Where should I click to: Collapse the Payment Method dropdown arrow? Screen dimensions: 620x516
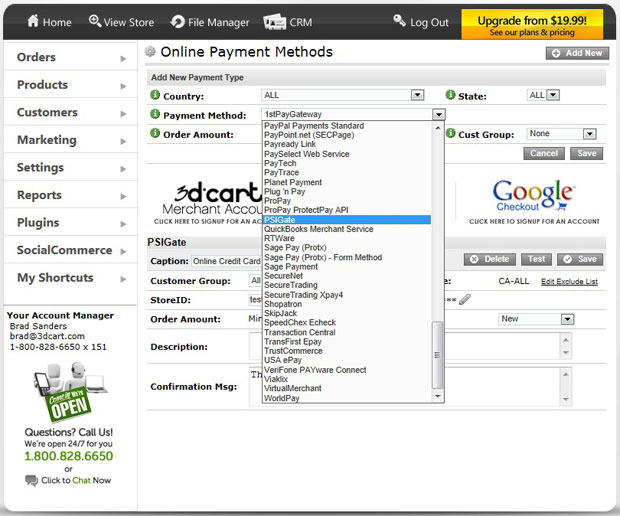coord(438,115)
